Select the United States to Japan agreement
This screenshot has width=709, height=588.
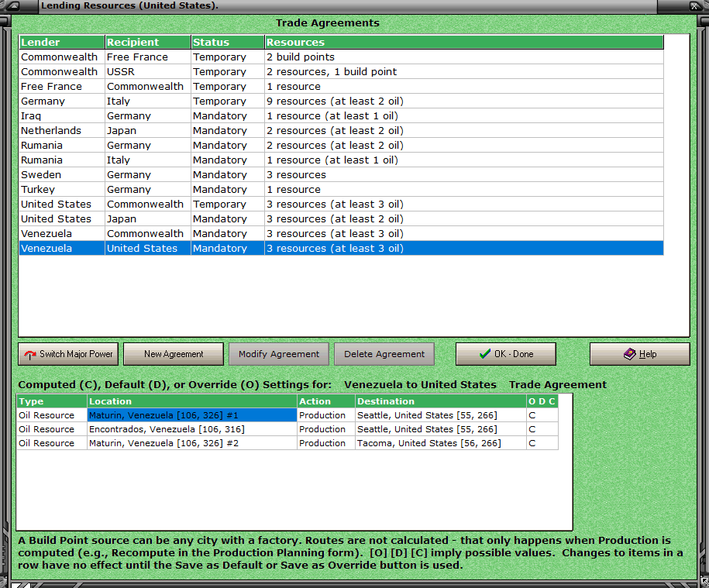pos(342,218)
